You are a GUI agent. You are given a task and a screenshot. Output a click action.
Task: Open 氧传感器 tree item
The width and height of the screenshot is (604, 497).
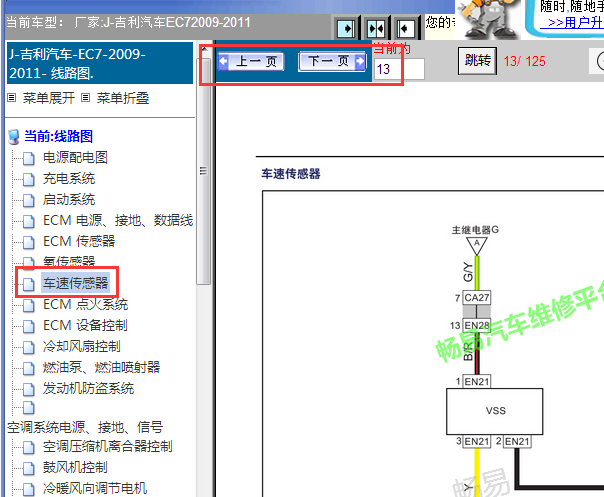pos(69,262)
